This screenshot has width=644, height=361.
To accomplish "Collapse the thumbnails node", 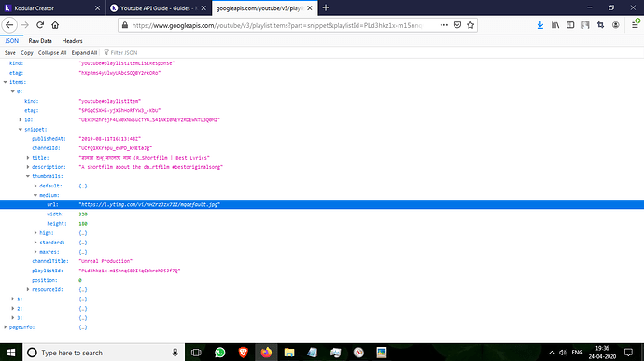I will coord(28,176).
